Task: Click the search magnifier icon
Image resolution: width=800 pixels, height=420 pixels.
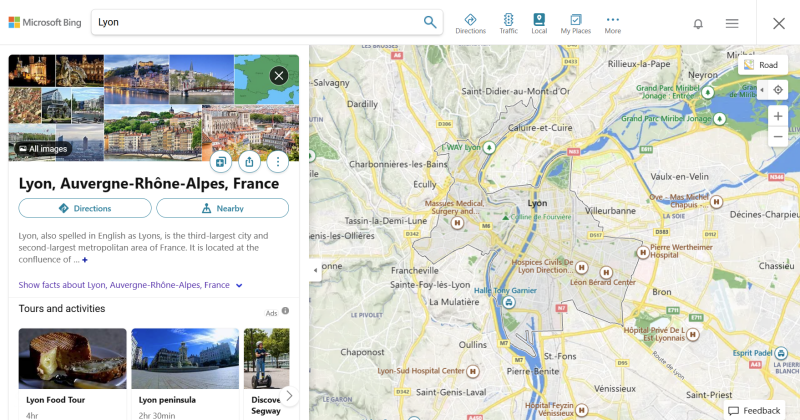Action: tap(430, 22)
